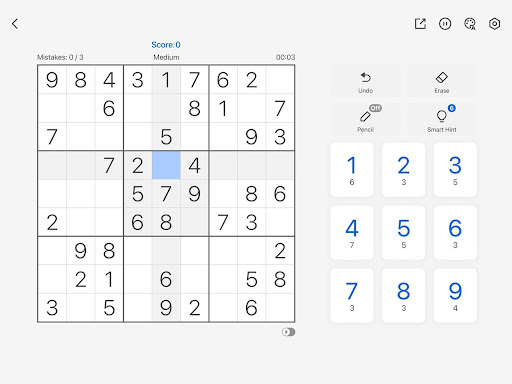Tap number 7 on the keypad
The height and width of the screenshot is (384, 512).
click(352, 296)
